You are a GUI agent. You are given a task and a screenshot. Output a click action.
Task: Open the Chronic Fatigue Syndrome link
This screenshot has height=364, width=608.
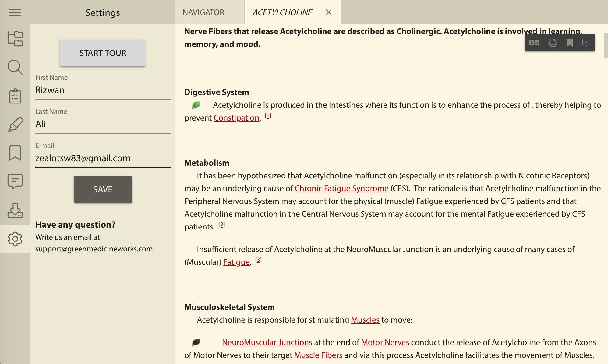tap(341, 188)
